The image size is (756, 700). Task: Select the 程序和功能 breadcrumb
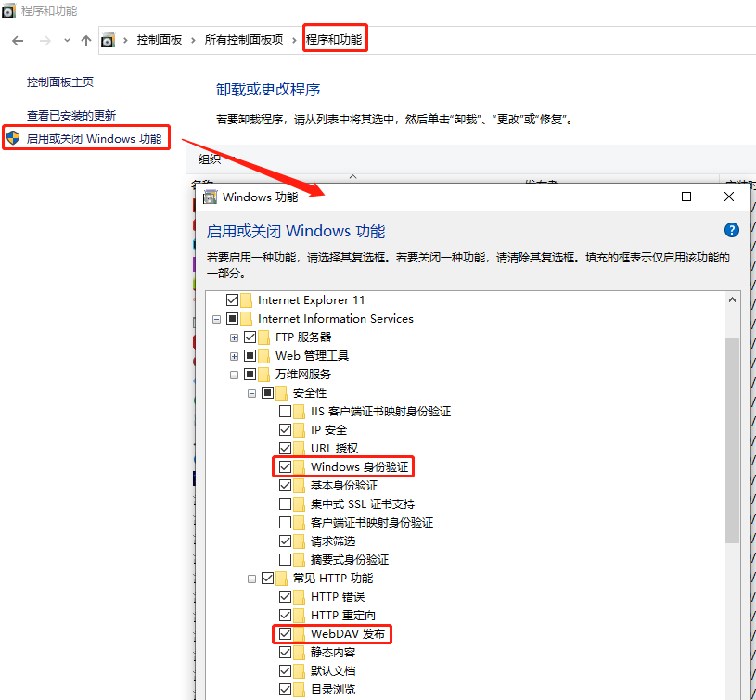coord(334,40)
